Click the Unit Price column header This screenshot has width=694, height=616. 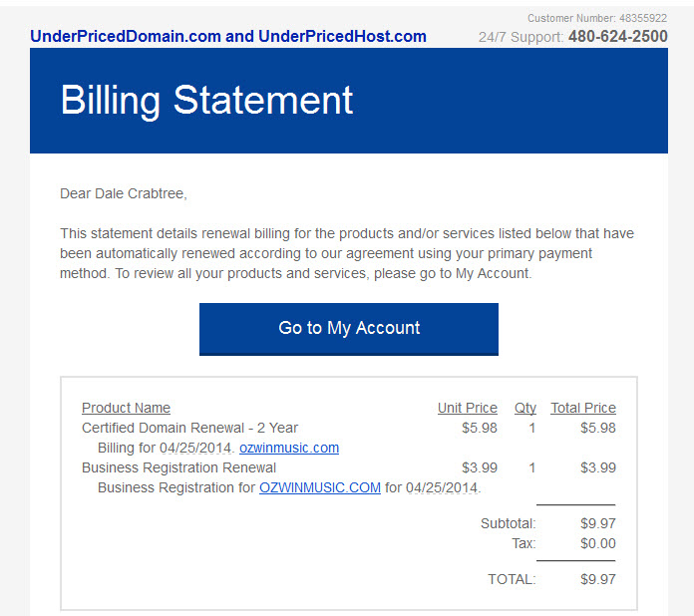click(x=468, y=408)
